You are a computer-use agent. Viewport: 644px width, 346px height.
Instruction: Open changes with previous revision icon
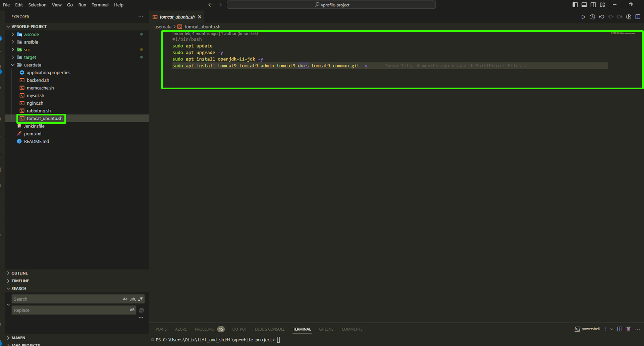(601, 17)
